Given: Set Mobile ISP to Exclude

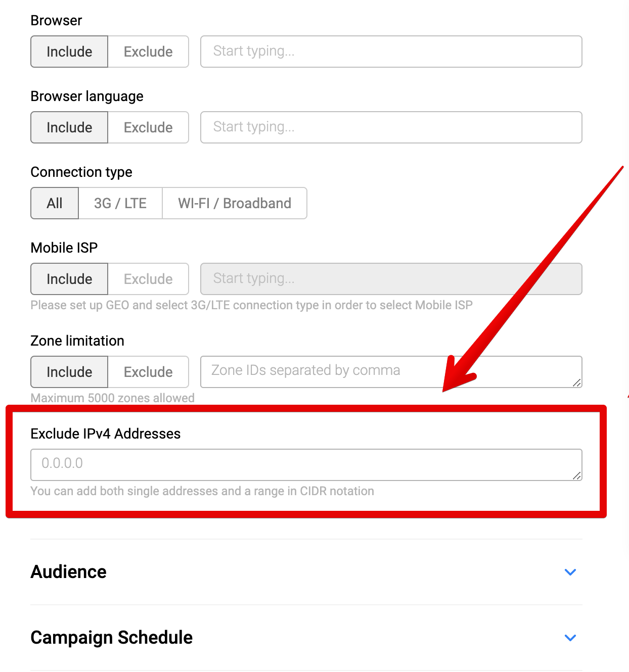Looking at the screenshot, I should click(x=148, y=279).
